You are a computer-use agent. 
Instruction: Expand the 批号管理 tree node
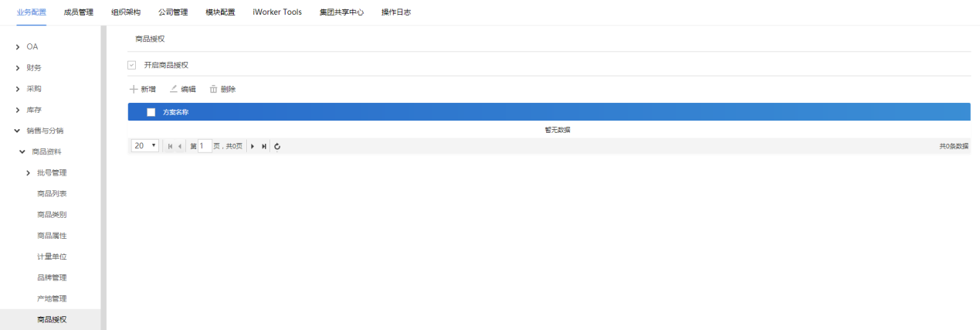[x=28, y=172]
